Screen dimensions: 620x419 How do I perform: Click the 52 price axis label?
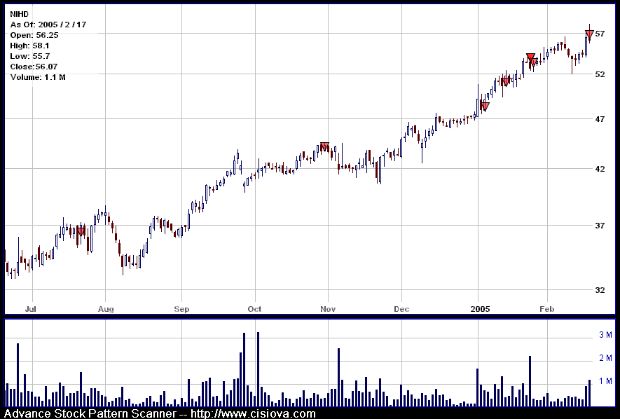pyautogui.click(x=600, y=74)
